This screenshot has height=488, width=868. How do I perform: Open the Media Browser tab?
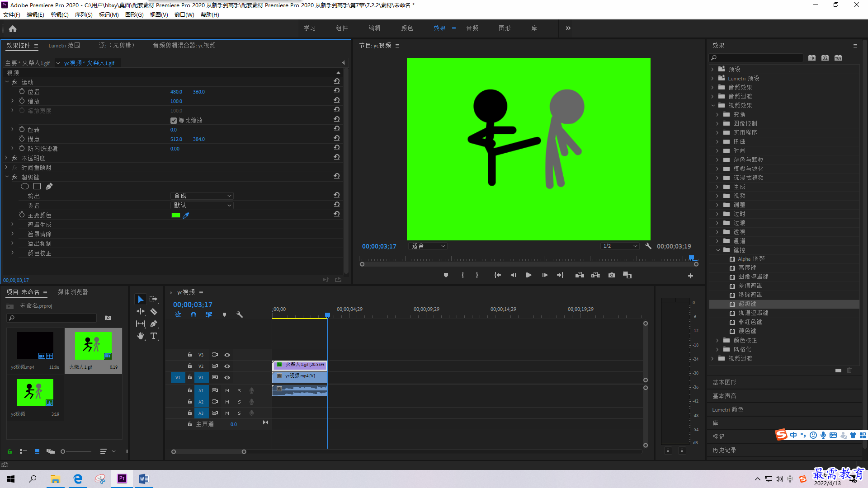[73, 292]
